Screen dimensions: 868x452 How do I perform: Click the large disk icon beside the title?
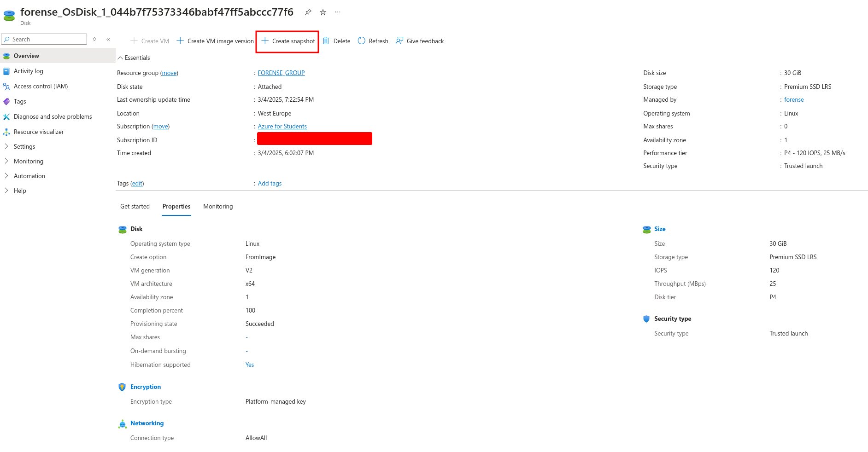9,16
